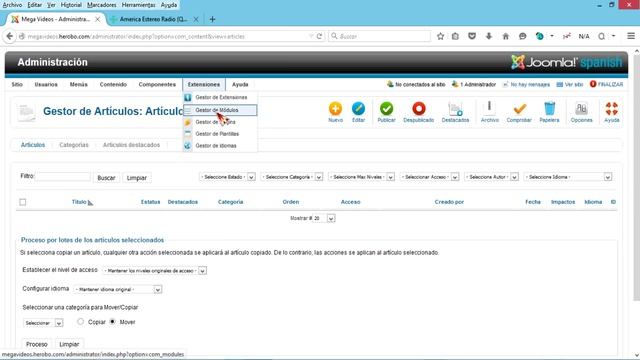This screenshot has height=360, width=640.
Task: Click the Papelera trash icon
Action: pyautogui.click(x=549, y=109)
